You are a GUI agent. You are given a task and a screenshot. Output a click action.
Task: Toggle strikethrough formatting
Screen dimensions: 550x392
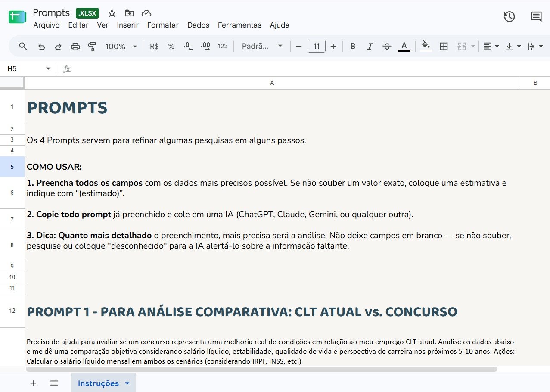pyautogui.click(x=387, y=46)
